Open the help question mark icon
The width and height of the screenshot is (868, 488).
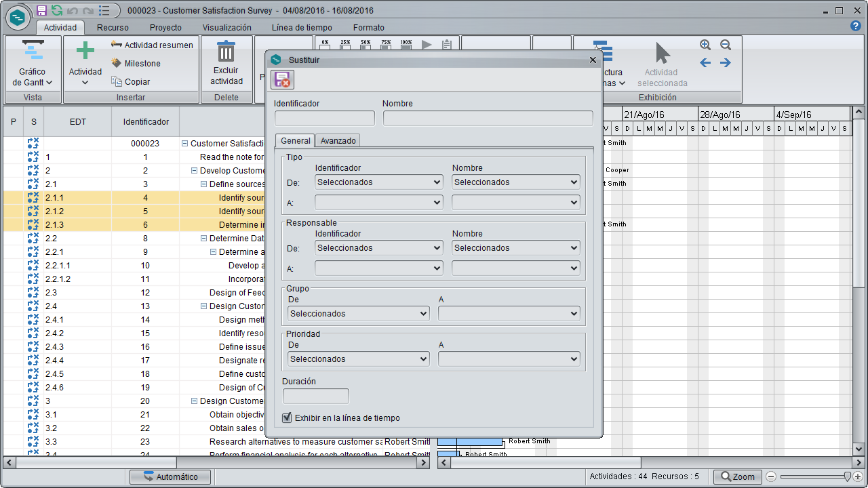click(856, 26)
